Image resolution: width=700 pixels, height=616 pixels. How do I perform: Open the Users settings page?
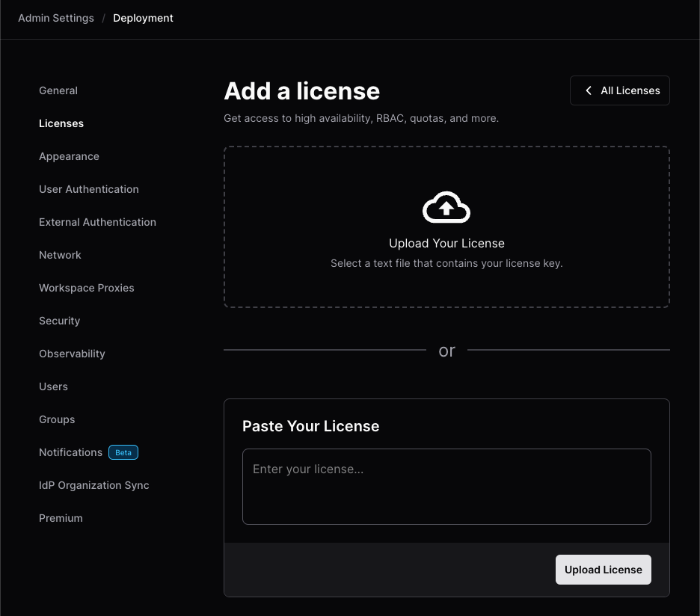pyautogui.click(x=53, y=386)
